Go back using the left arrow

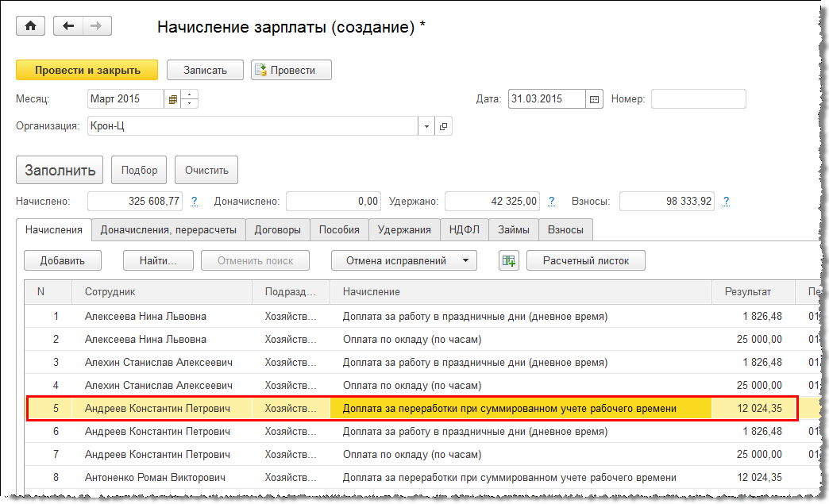coord(68,26)
